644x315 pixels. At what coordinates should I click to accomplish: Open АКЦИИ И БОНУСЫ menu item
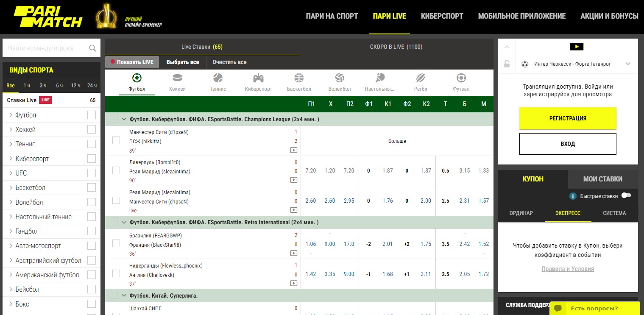(x=609, y=16)
